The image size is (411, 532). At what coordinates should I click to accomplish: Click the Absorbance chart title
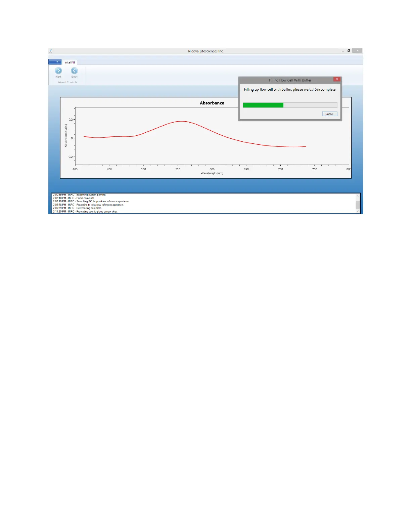(x=212, y=103)
